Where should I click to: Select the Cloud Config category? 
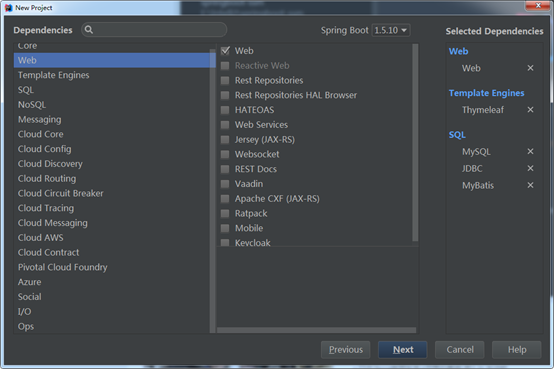point(113,149)
